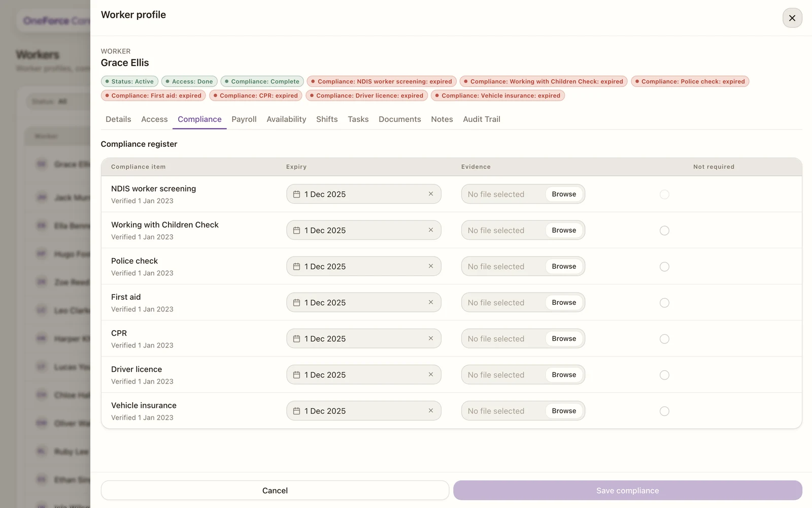
Task: Mark Working with Children Check not required
Action: (x=664, y=230)
